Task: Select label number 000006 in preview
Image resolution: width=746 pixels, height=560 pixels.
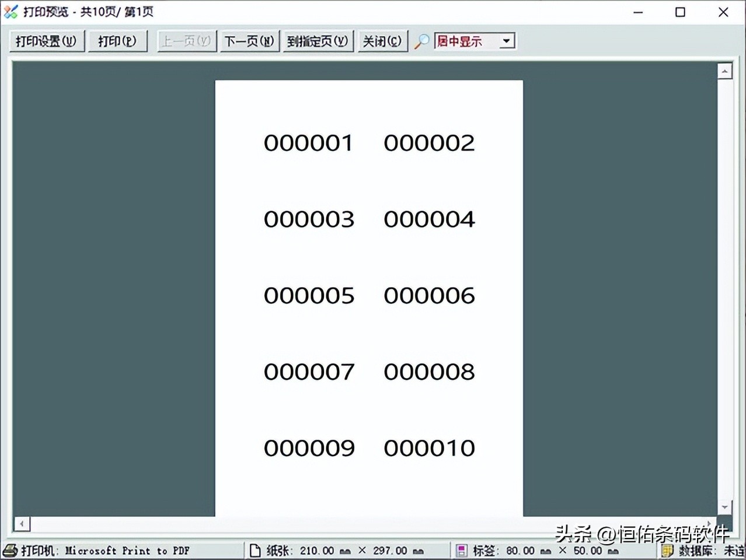Action: tap(429, 296)
